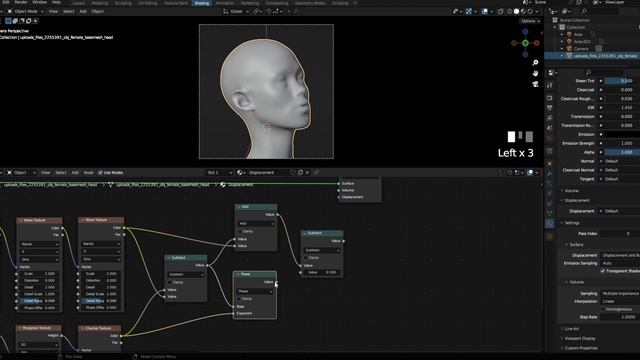Switch viewport to material preview shading
The width and height of the screenshot is (640, 360).
523,11
